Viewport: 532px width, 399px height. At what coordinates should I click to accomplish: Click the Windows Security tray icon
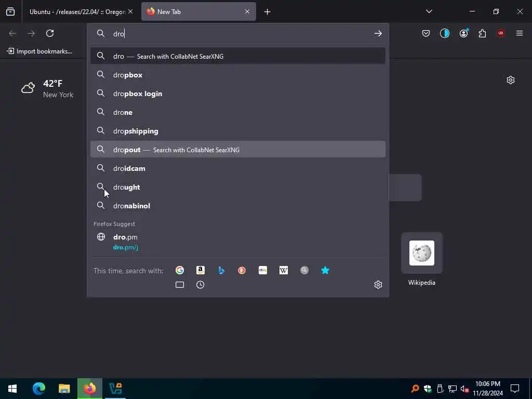tap(428, 389)
